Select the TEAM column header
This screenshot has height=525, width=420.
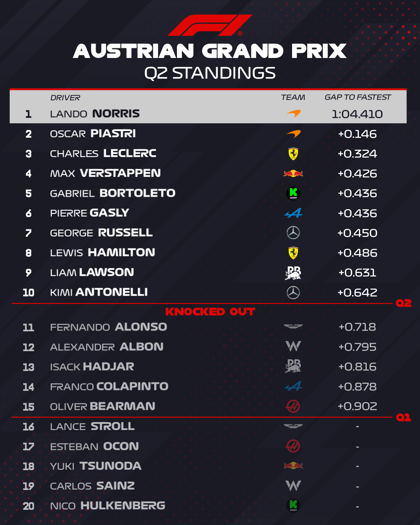(x=293, y=97)
